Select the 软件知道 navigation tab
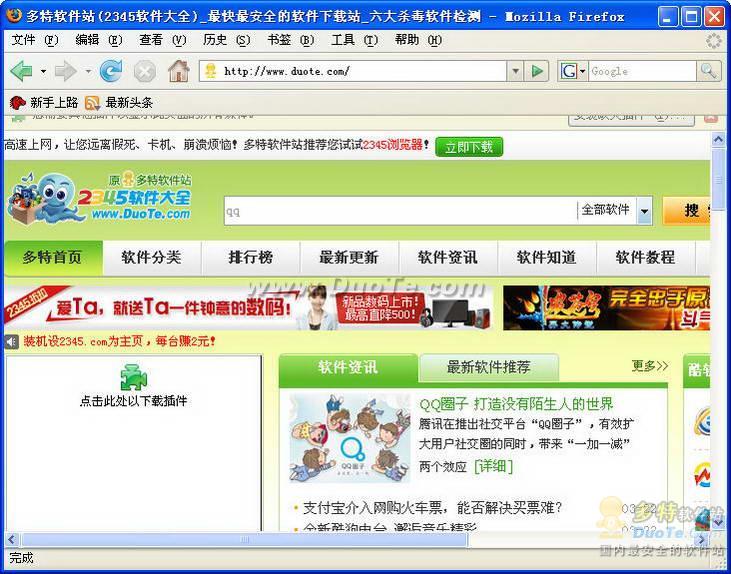Screen dimensions: 731x574 click(547, 257)
